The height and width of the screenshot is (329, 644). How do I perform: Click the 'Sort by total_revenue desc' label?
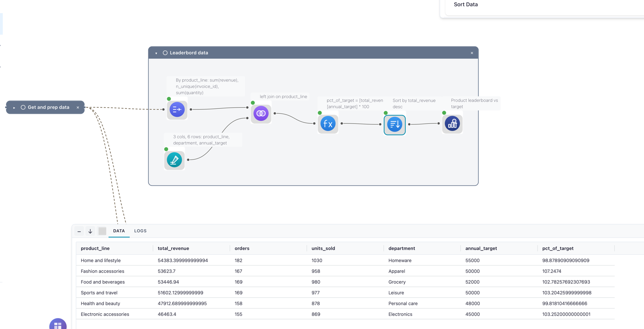click(x=414, y=103)
